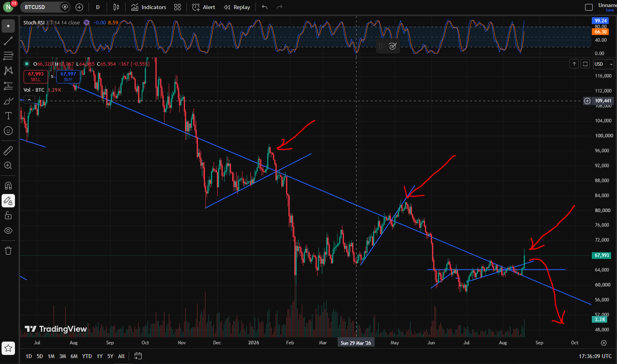The height and width of the screenshot is (364, 617).
Task: Open forecasting and position tools
Action: (8, 86)
